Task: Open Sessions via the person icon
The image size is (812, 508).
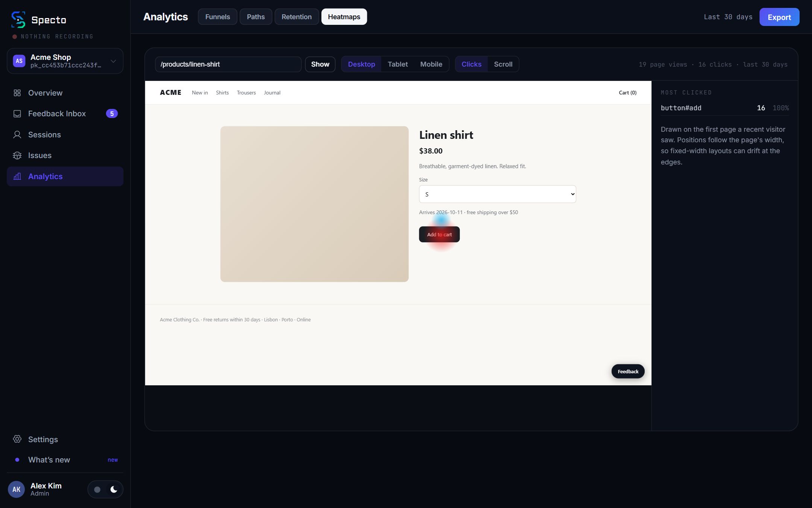Action: pyautogui.click(x=17, y=135)
